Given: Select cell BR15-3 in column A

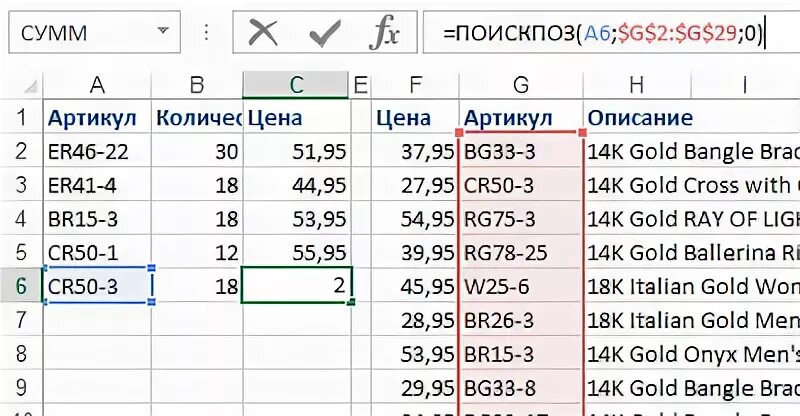Looking at the screenshot, I should [x=97, y=218].
